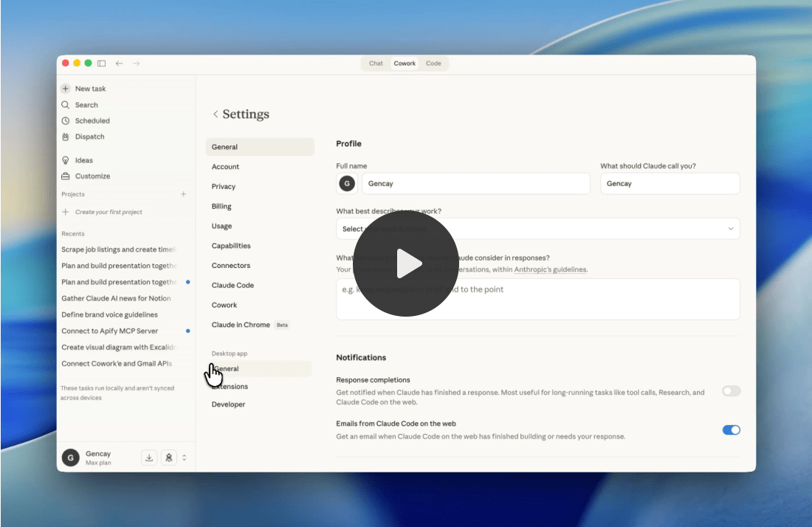
Task: Select General under Desktop app
Action: coord(259,368)
